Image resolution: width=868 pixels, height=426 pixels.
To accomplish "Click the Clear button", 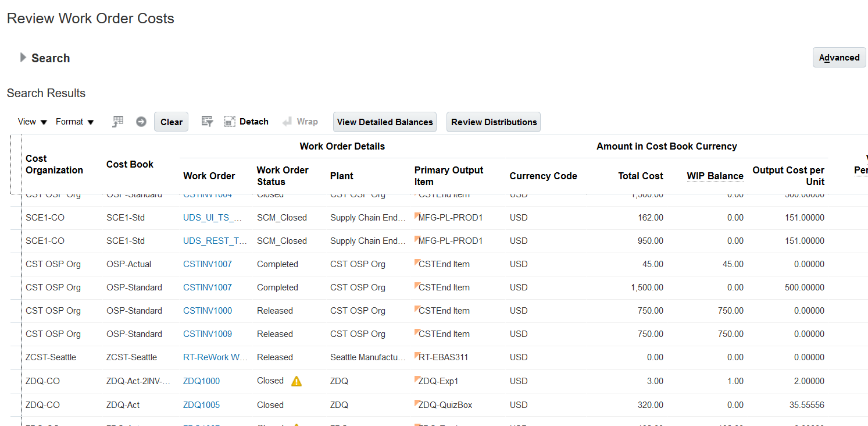I will point(171,121).
